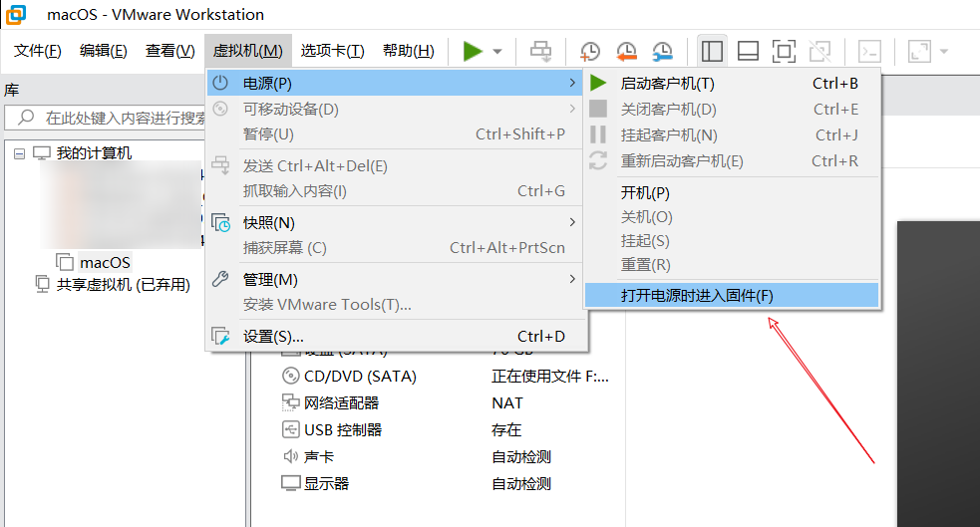
Task: Enter full screen mode via toolbar icon
Action: point(784,51)
